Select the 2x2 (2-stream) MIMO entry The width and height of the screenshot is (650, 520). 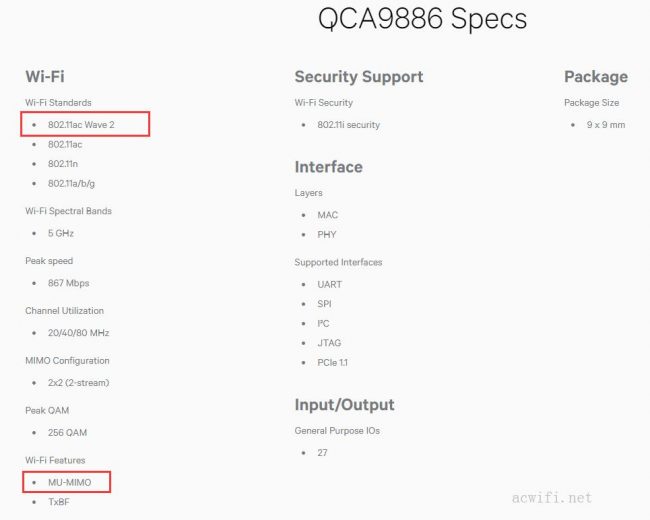pyautogui.click(x=78, y=382)
